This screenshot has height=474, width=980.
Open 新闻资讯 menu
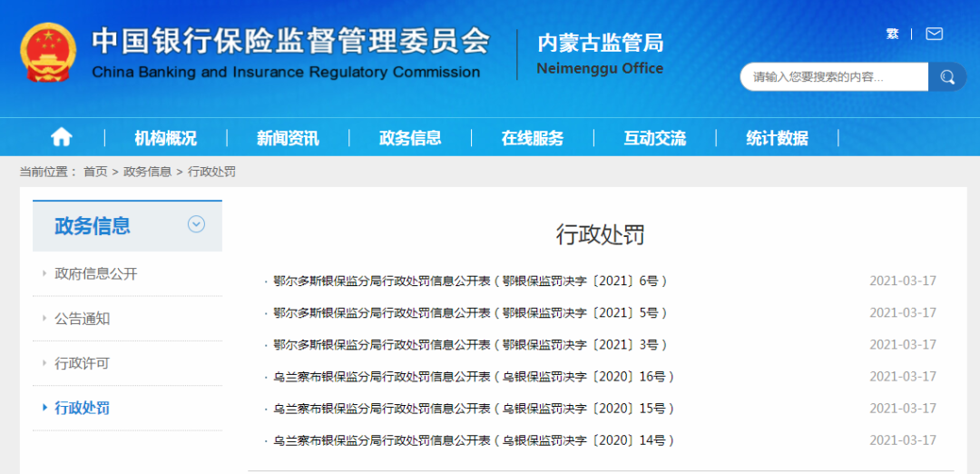tap(288, 138)
